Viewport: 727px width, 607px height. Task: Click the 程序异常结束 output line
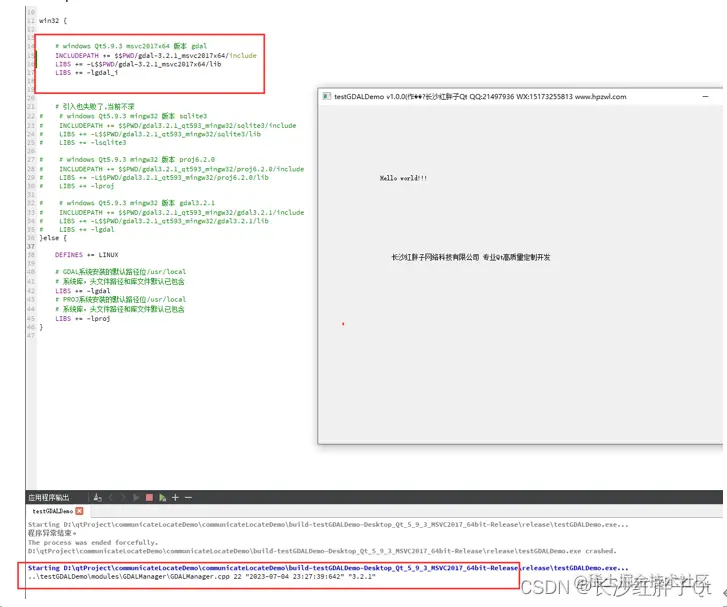(52, 533)
